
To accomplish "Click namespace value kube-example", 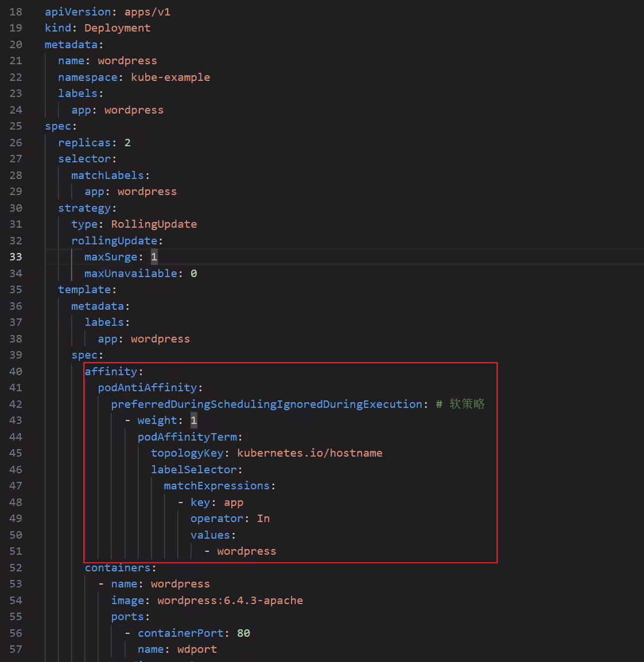I will 170,77.
